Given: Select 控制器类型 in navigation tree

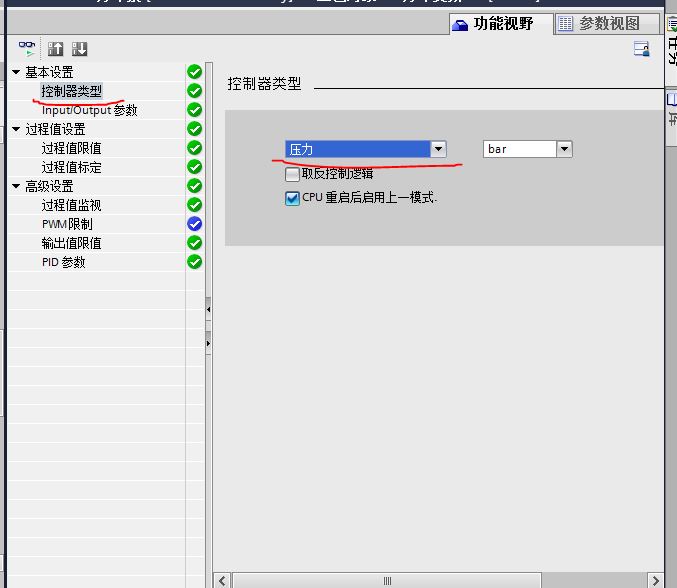Looking at the screenshot, I should [x=72, y=91].
